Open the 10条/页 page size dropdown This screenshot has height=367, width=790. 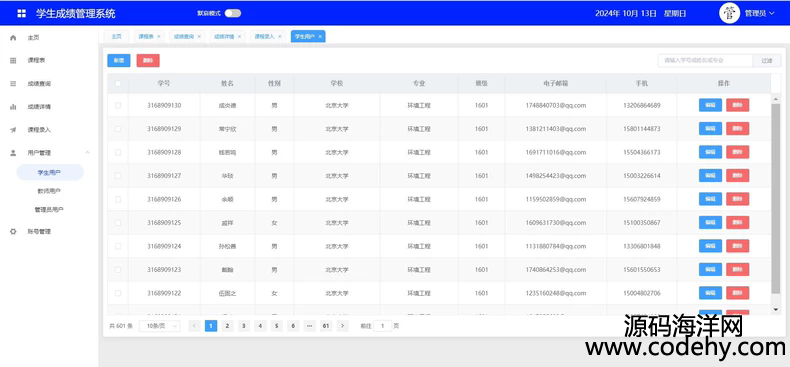point(160,326)
